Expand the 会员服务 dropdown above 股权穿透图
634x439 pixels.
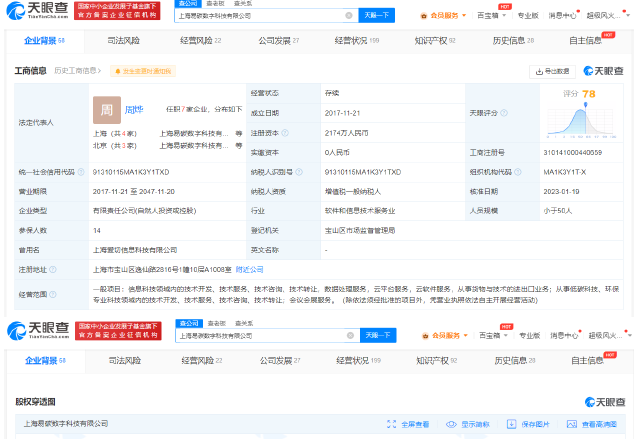(465, 336)
